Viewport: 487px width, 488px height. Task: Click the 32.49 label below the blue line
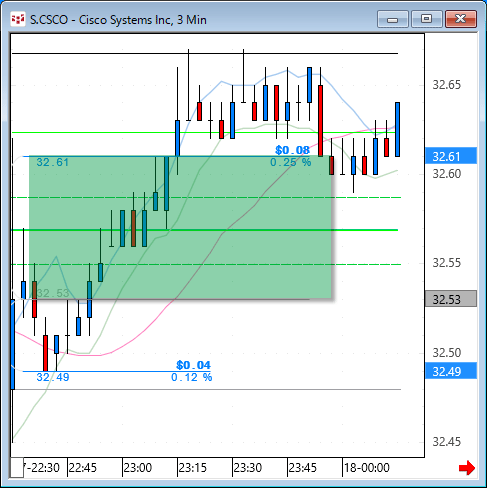pyautogui.click(x=53, y=377)
